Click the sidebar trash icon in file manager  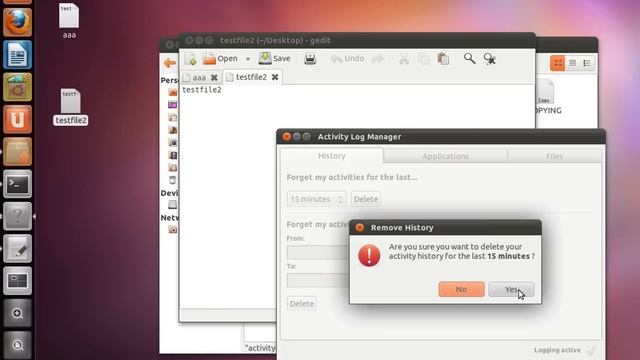click(x=173, y=180)
